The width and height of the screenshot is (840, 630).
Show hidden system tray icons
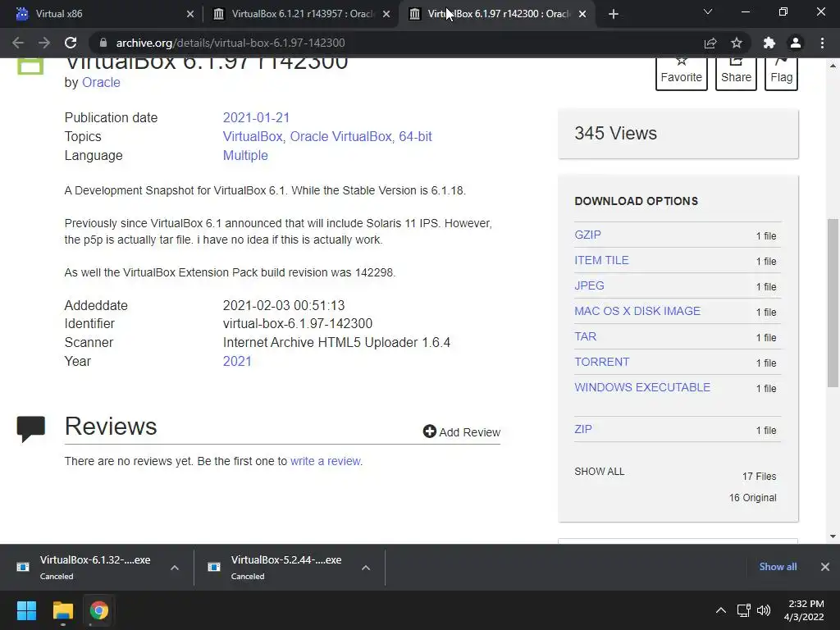(x=721, y=610)
